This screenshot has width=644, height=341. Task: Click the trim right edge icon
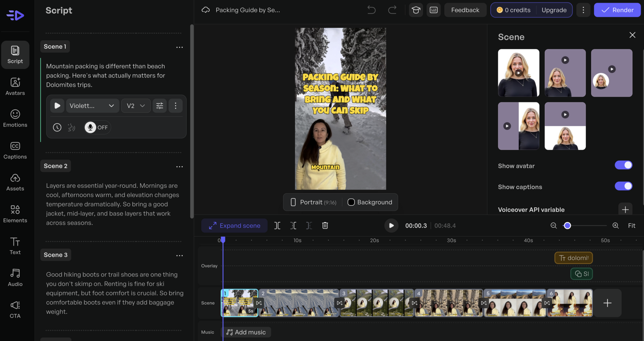(309, 226)
